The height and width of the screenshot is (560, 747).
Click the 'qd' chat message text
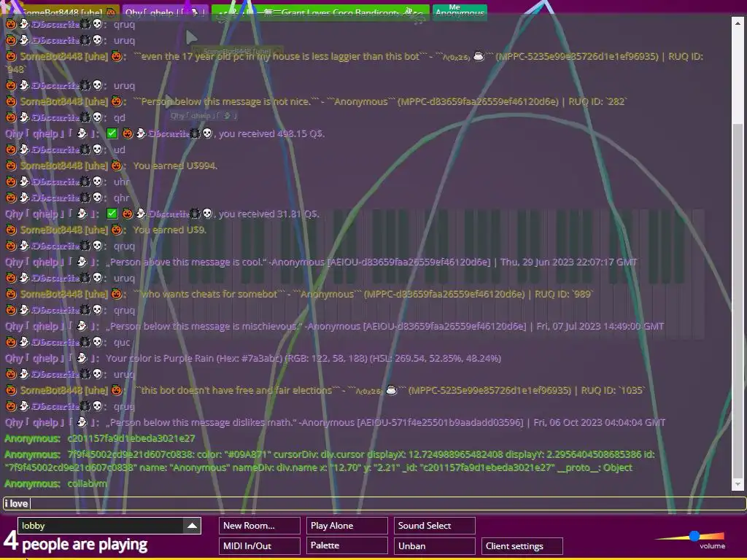click(x=119, y=117)
